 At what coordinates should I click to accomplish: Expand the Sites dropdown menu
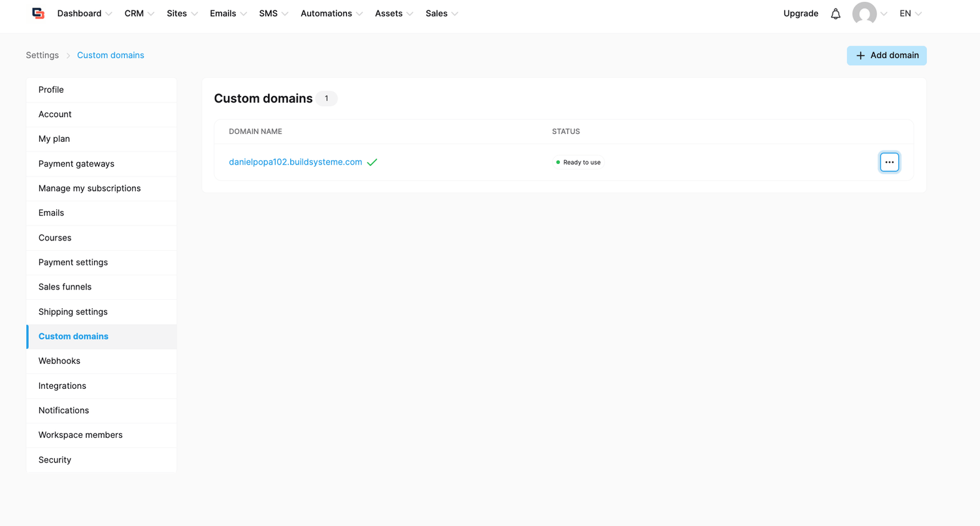coord(182,14)
